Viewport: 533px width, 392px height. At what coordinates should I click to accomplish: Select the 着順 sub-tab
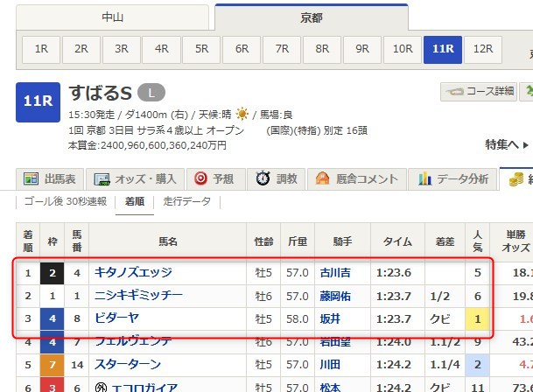pos(135,201)
